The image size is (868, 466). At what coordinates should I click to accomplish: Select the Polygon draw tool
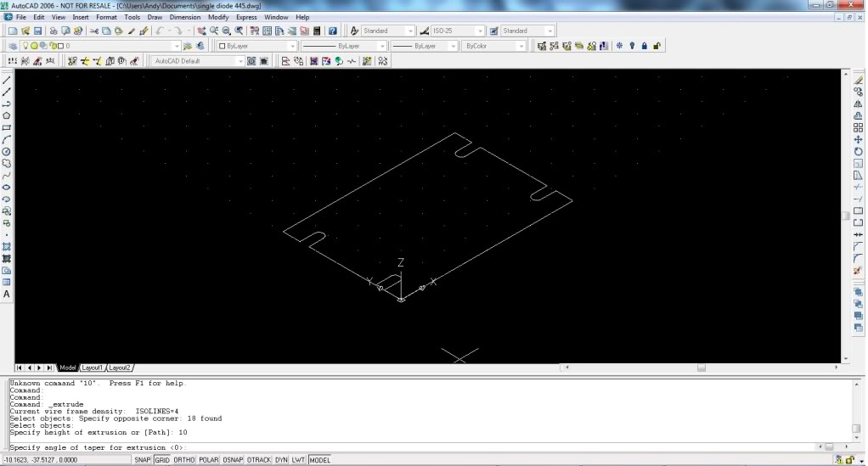click(7, 115)
